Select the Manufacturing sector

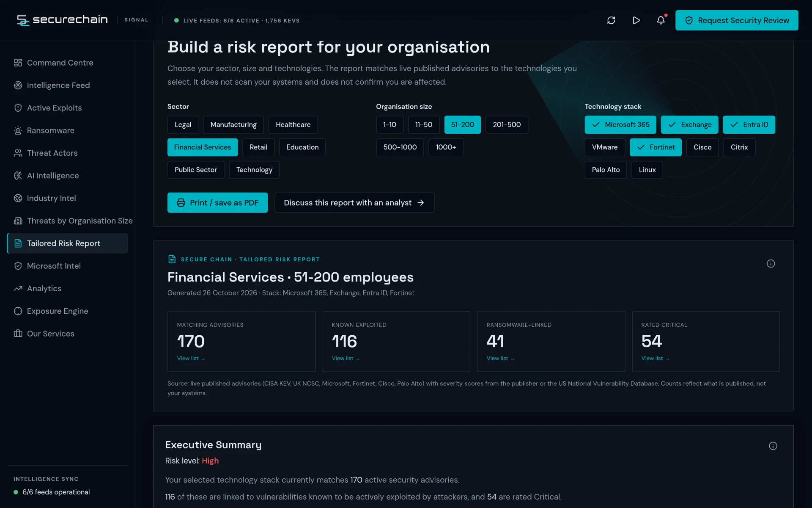(x=233, y=124)
